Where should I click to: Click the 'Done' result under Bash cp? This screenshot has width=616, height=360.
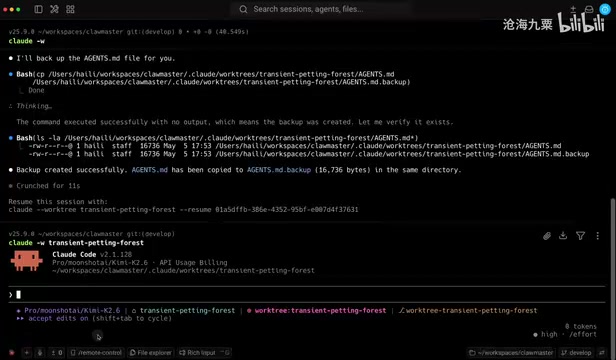(x=36, y=90)
